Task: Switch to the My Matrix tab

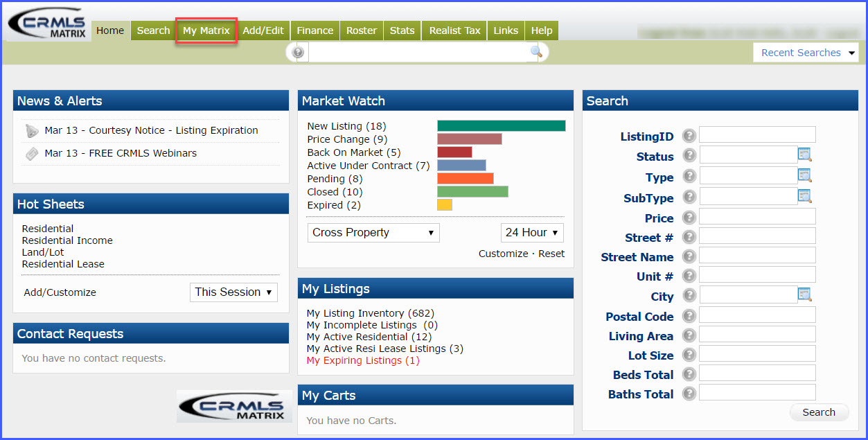Action: pos(206,30)
